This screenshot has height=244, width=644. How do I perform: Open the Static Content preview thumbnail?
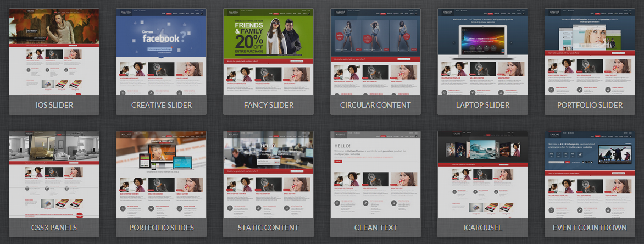pos(269,175)
